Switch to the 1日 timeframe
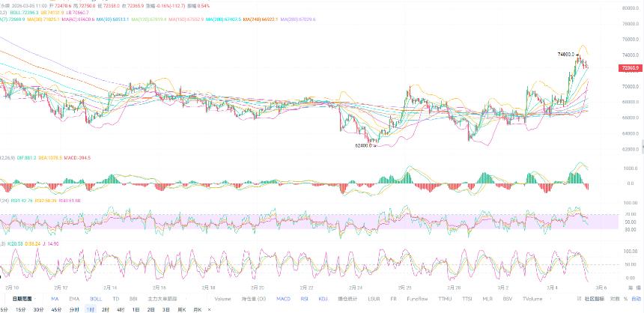644x313 pixels. click(x=136, y=309)
